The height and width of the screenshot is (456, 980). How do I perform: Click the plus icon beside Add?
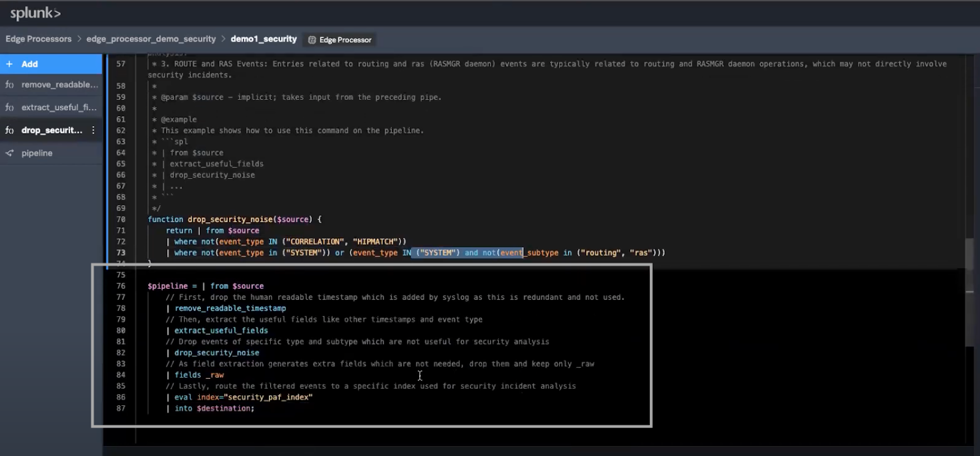(x=9, y=64)
